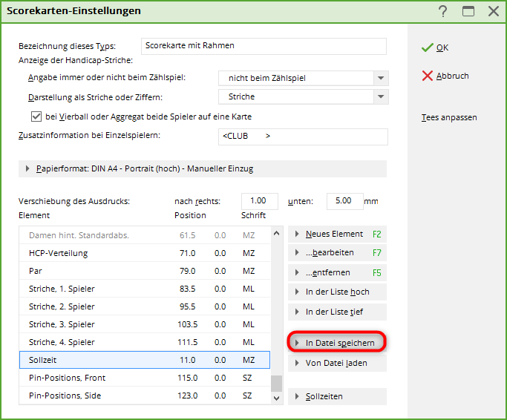This screenshot has width=507, height=420.
Task: Open Striche oder Ziffern dropdown
Action: (x=381, y=96)
